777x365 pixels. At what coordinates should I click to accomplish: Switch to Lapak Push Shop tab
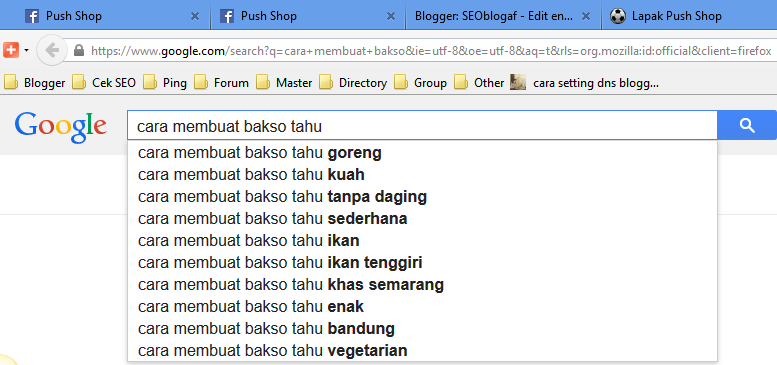coord(689,16)
